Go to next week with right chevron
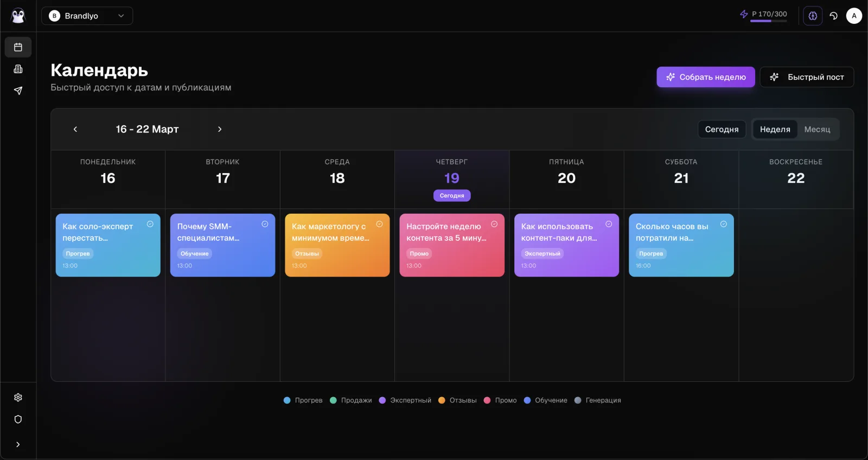 pos(220,129)
